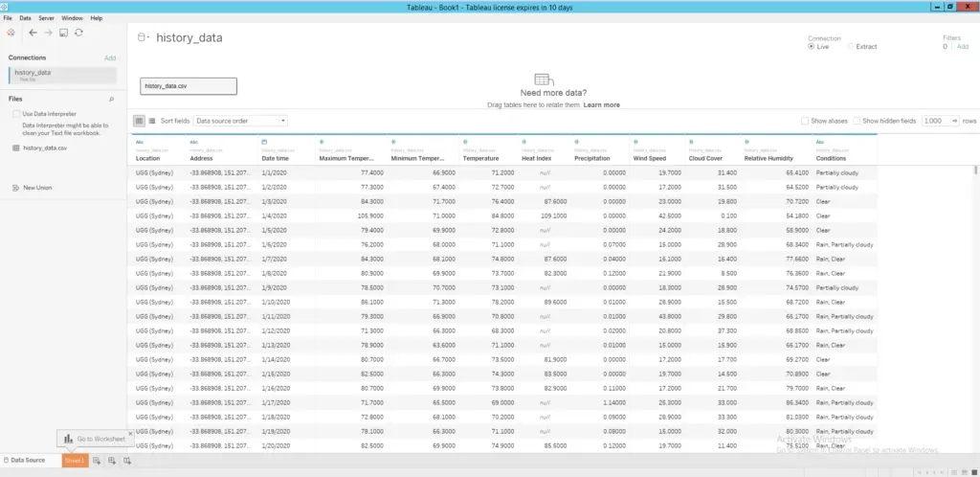Enable the Use Data Interpreter checkbox

(17, 114)
